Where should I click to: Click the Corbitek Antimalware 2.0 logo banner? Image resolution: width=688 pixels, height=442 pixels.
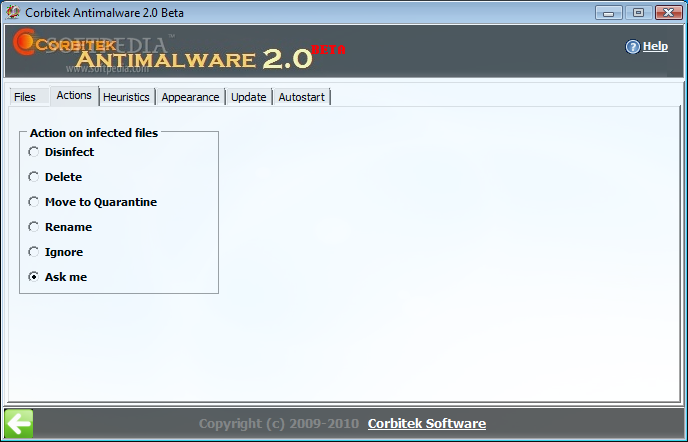click(x=179, y=50)
